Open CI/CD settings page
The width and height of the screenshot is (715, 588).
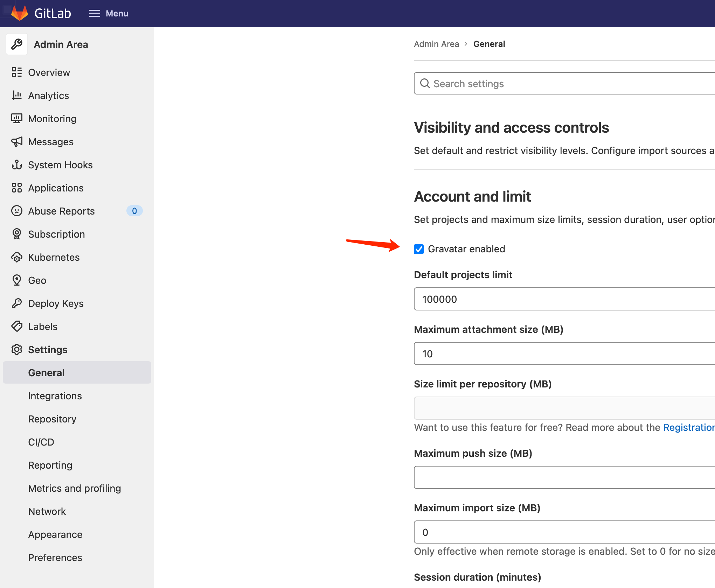pos(41,442)
